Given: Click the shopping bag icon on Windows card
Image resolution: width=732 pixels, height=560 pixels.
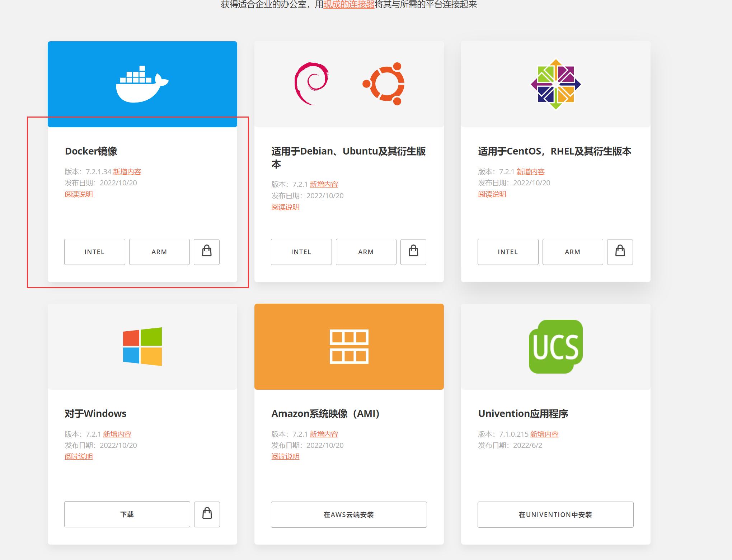Looking at the screenshot, I should (x=207, y=514).
